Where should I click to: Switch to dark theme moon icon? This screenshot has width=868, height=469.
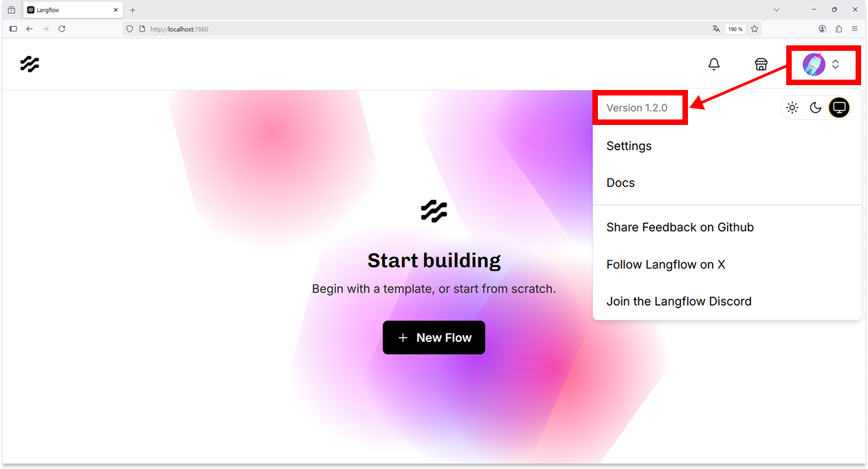tap(816, 108)
